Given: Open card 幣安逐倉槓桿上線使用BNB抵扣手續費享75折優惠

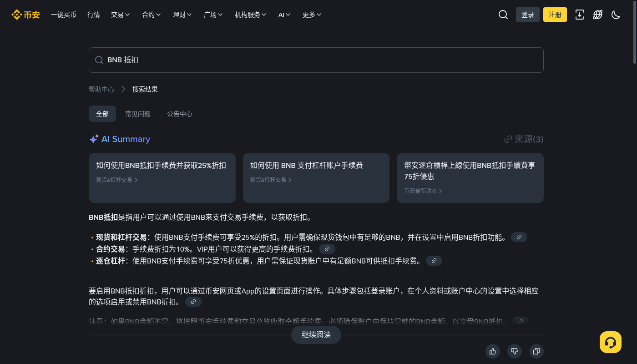Looking at the screenshot, I should pyautogui.click(x=470, y=178).
